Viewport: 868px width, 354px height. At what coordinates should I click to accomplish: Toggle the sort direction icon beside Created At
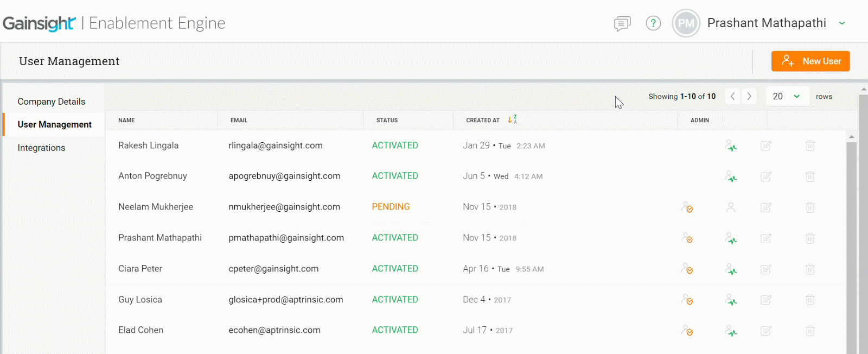(512, 119)
